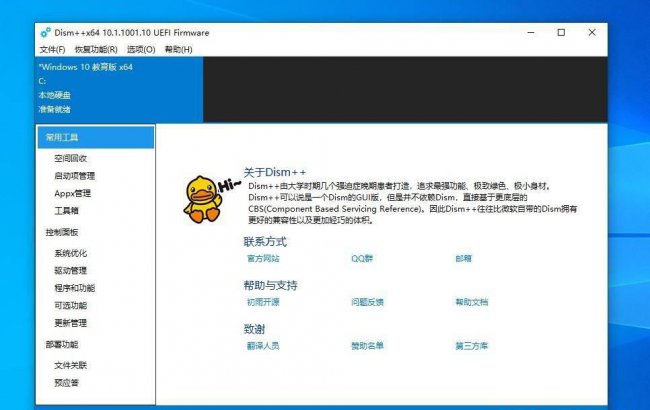650x410 pixels.
Task: Open 工具箱 in the sidebar
Action: pyautogui.click(x=66, y=211)
